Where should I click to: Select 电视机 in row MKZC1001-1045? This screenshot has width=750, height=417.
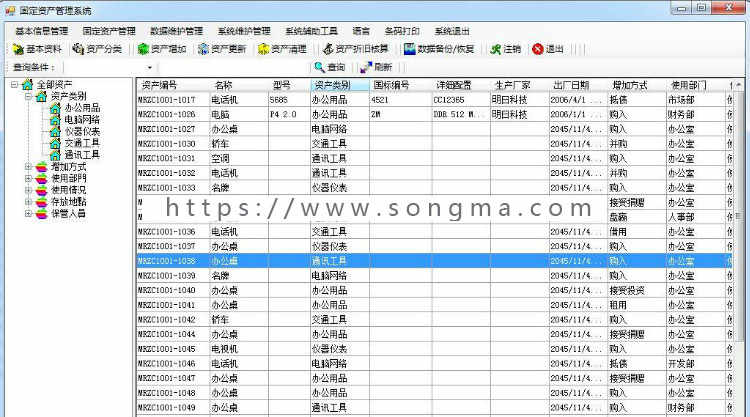tap(239, 349)
